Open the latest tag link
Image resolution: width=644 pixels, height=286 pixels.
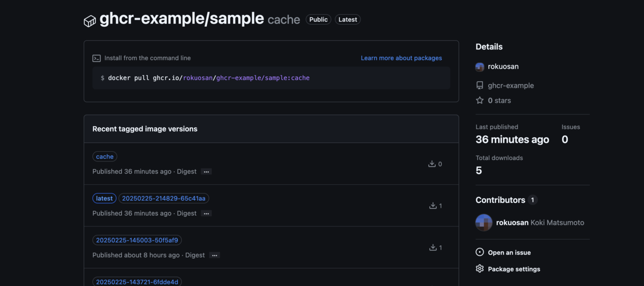[x=104, y=199]
